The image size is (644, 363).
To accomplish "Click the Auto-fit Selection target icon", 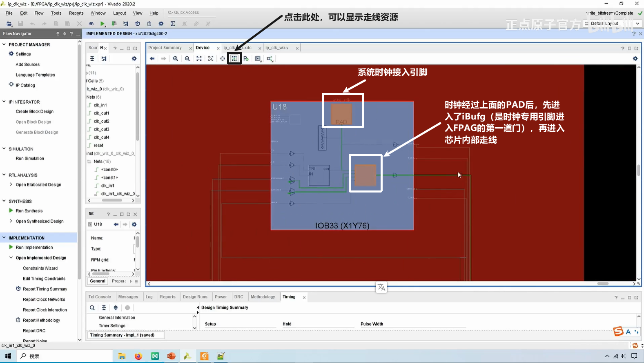I will (x=223, y=59).
